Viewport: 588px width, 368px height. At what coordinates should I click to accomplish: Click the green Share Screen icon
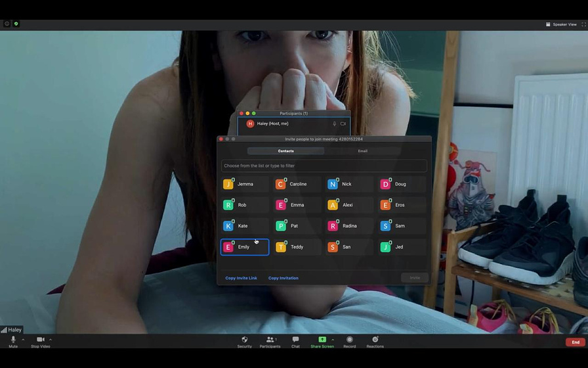(322, 340)
